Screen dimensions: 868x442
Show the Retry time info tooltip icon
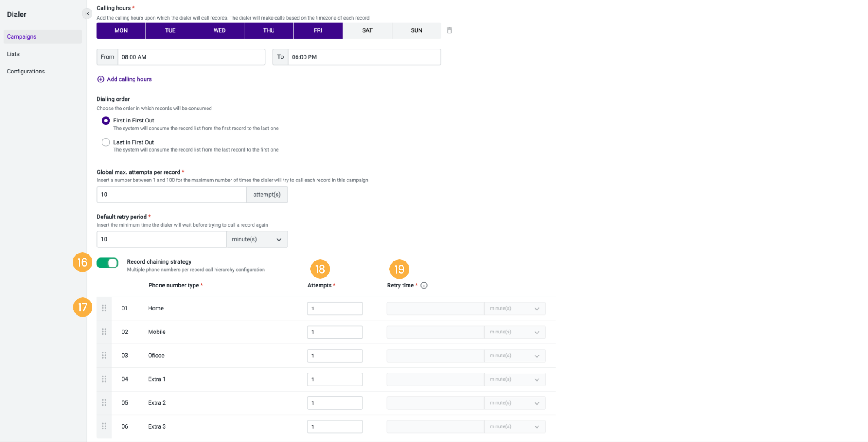tap(424, 285)
